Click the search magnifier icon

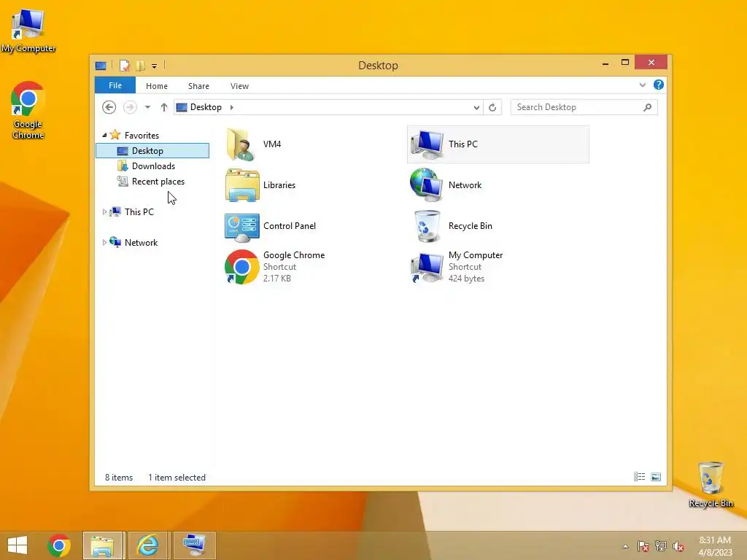pyautogui.click(x=647, y=108)
